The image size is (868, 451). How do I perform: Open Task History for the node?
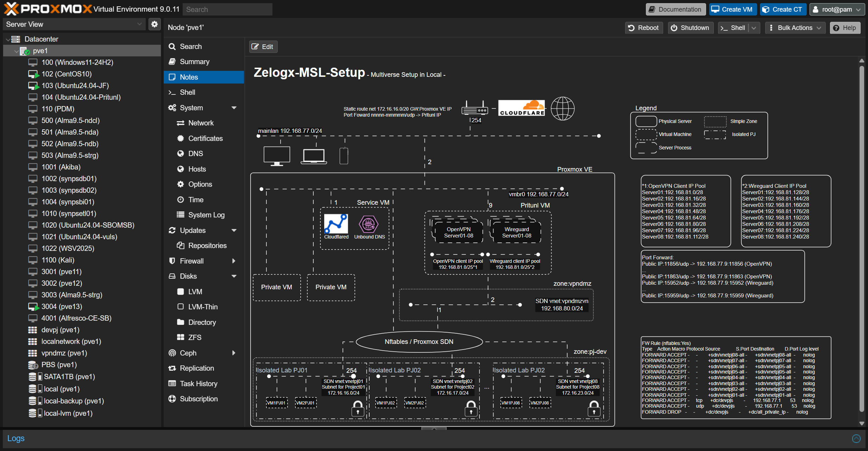point(199,383)
